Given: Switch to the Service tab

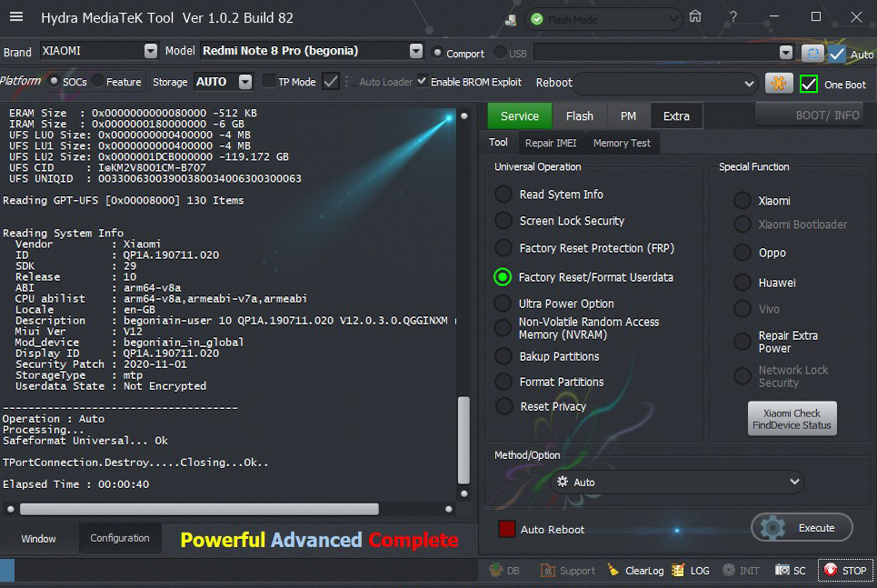Looking at the screenshot, I should pos(520,115).
